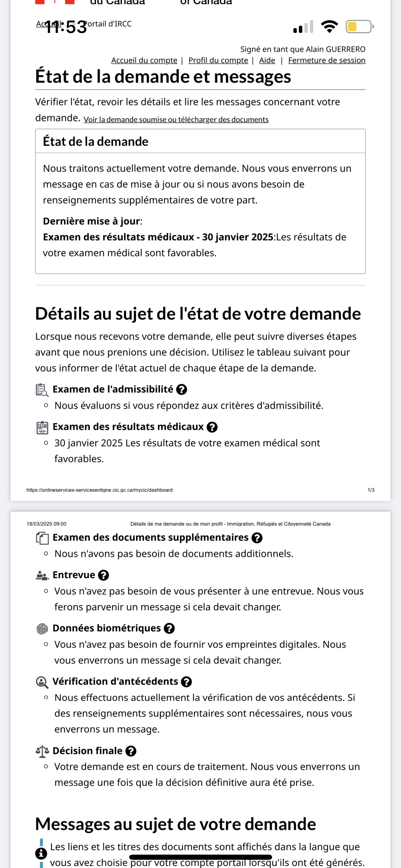Tap the Wi-Fi status icon
This screenshot has height=868, width=401.
(x=329, y=26)
